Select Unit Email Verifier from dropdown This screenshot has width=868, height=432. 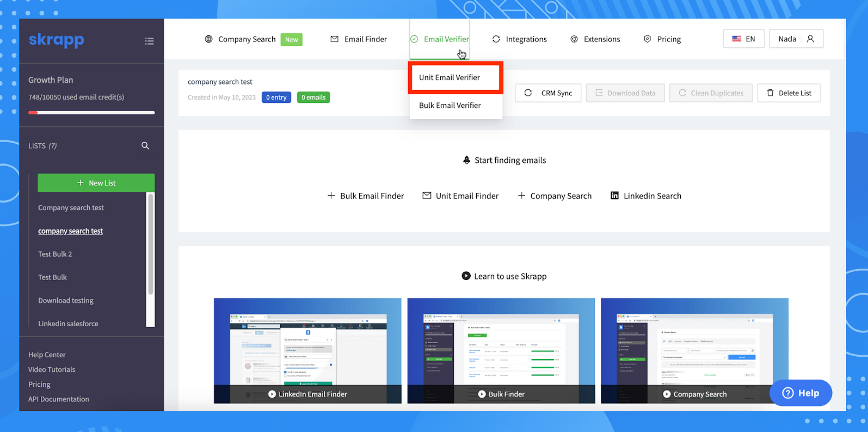[x=455, y=77]
